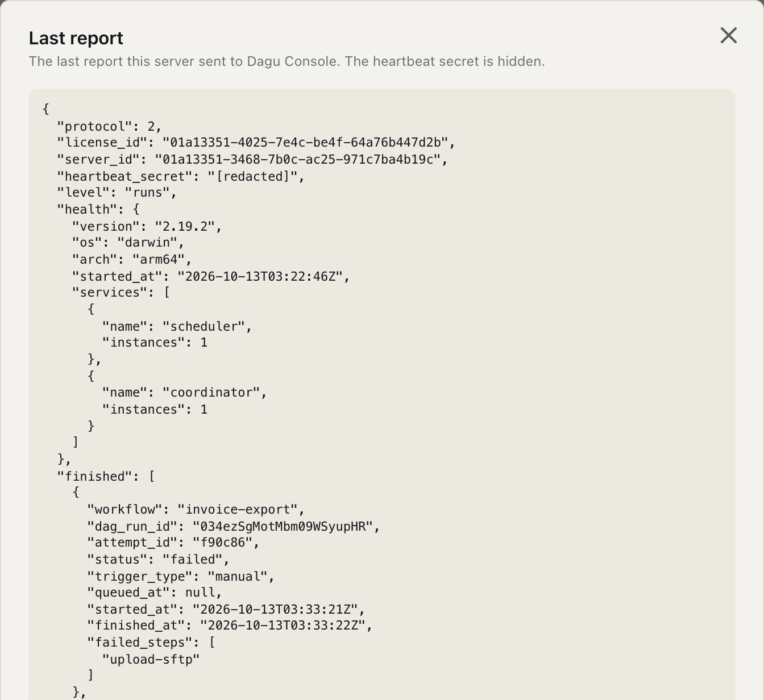Click the attempt ID "f90c86"
The width and height of the screenshot is (764, 700).
[x=223, y=543]
